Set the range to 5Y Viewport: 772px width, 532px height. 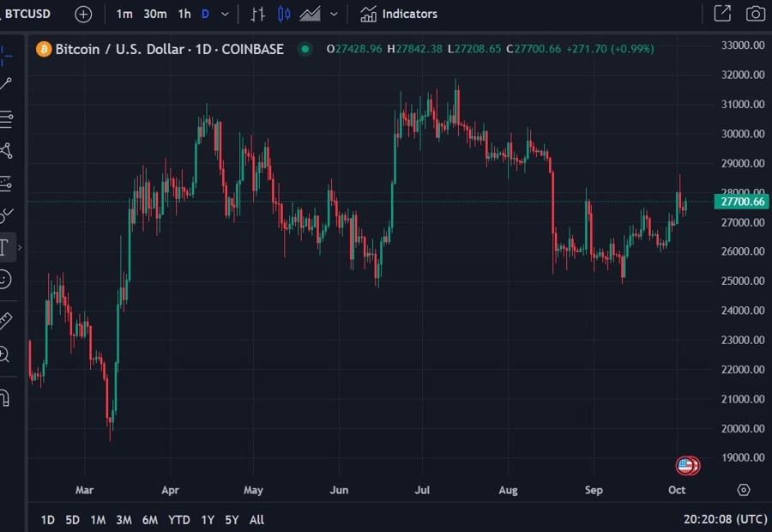(232, 520)
